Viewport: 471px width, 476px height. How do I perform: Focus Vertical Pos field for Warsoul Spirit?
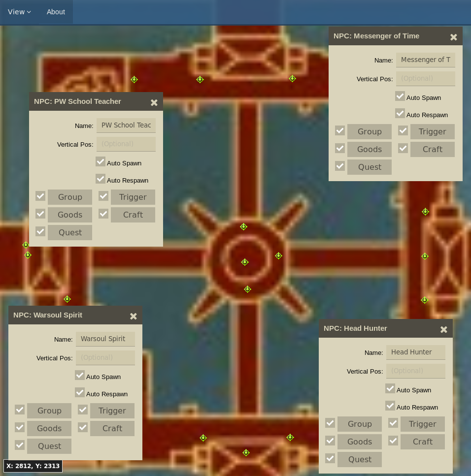[x=105, y=357]
